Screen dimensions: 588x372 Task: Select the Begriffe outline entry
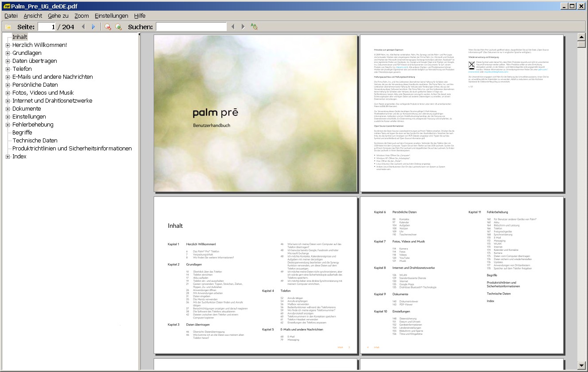pyautogui.click(x=22, y=132)
